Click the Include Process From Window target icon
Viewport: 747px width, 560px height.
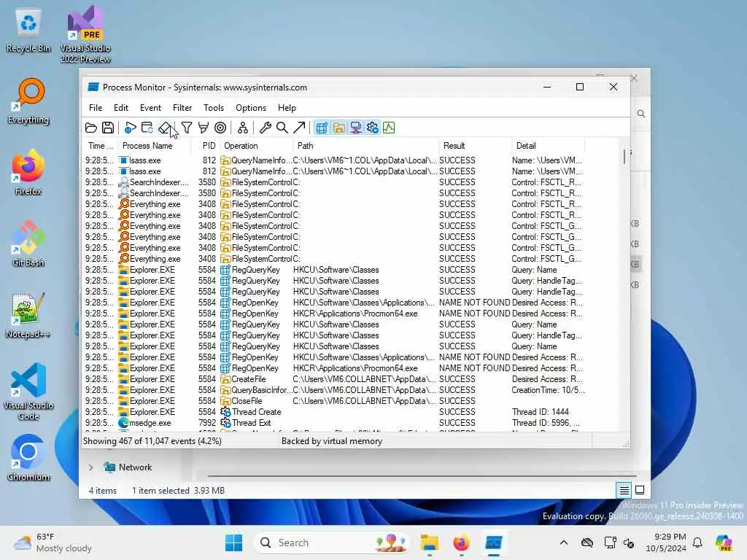click(220, 128)
